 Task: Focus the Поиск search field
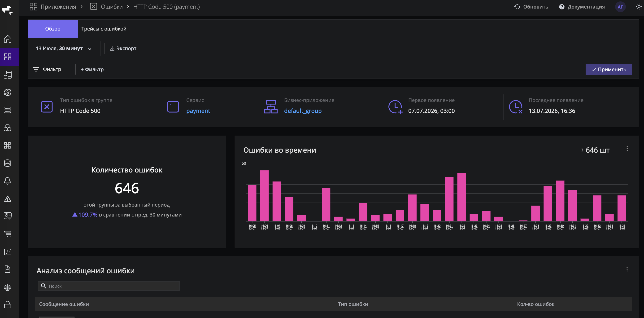(109, 286)
